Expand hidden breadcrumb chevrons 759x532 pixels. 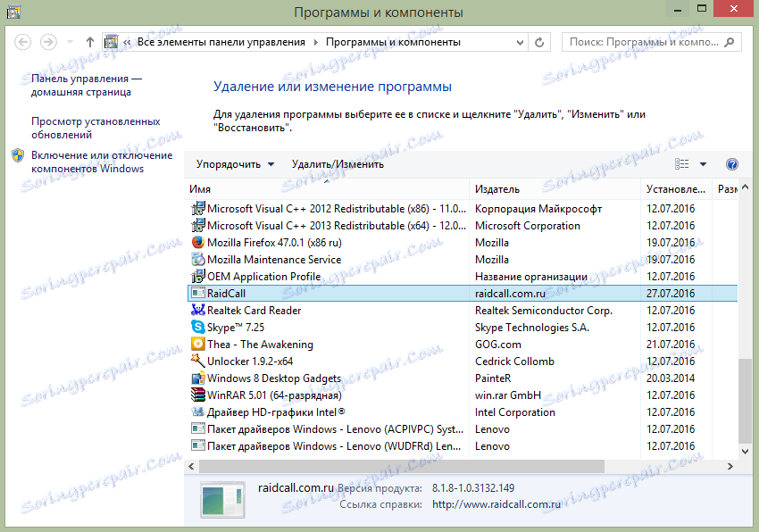pyautogui.click(x=127, y=43)
